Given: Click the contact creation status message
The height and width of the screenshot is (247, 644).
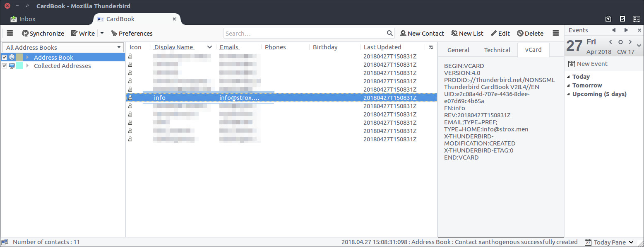Looking at the screenshot, I should pos(459,242).
